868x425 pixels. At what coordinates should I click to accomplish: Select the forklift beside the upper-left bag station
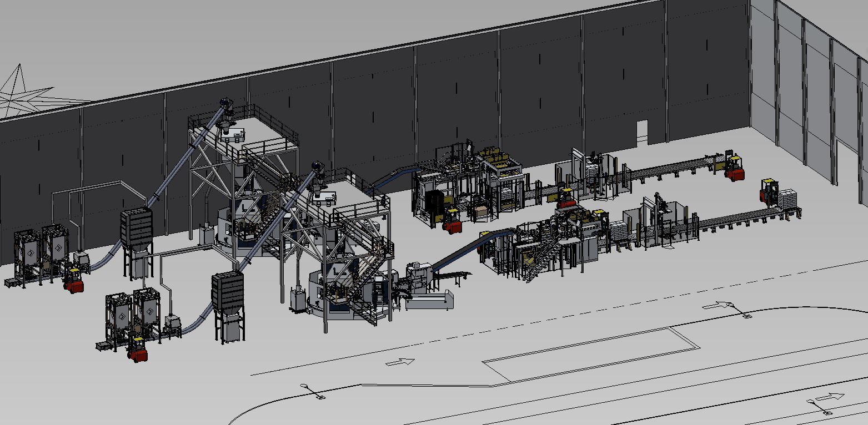[x=73, y=280]
